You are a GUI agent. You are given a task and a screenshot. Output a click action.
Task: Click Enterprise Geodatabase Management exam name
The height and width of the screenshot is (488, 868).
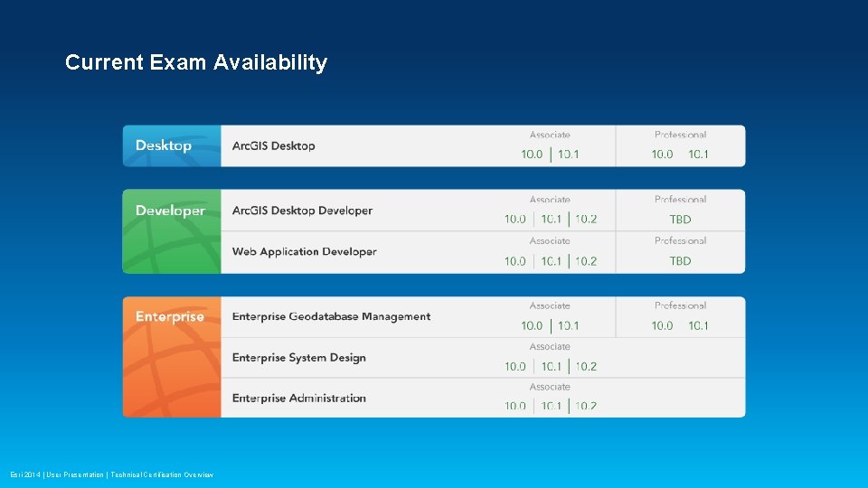pos(331,316)
